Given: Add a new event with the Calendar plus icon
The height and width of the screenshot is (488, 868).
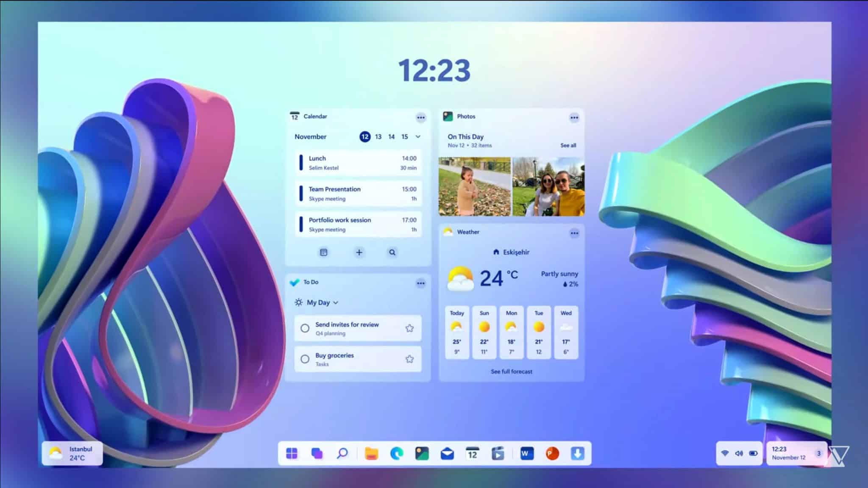Looking at the screenshot, I should pos(359,252).
